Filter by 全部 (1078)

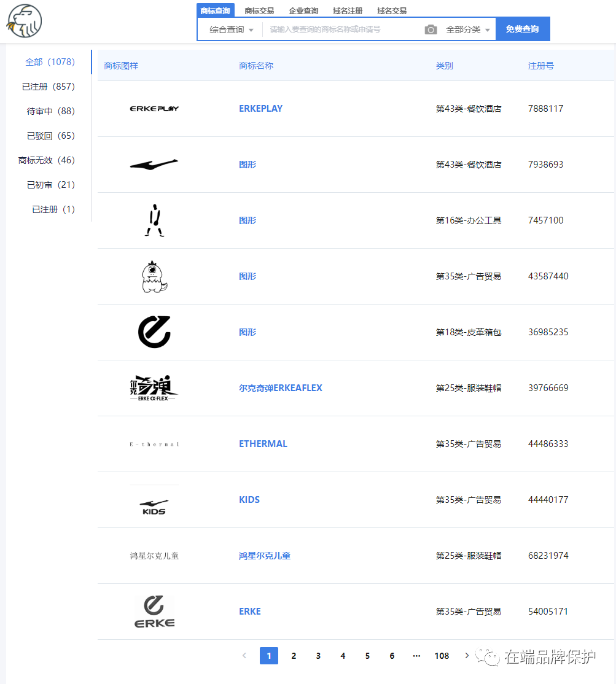tap(50, 62)
